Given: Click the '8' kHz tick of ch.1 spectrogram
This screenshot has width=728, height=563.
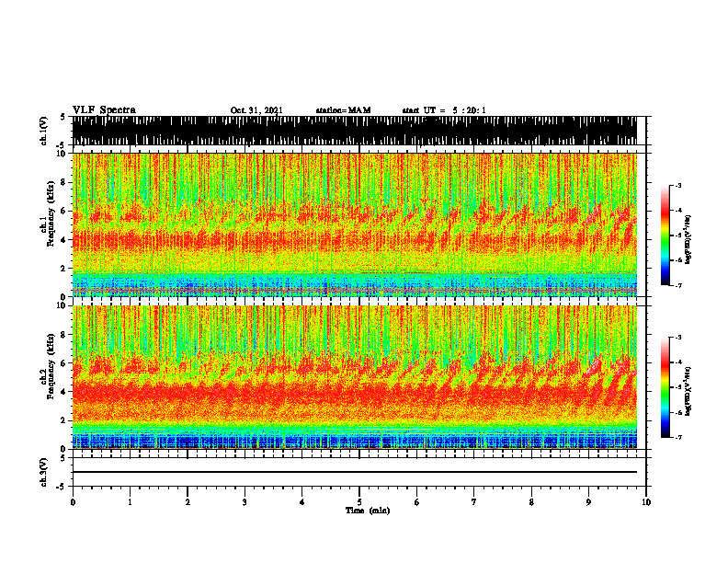Looking at the screenshot, I should 64,182.
